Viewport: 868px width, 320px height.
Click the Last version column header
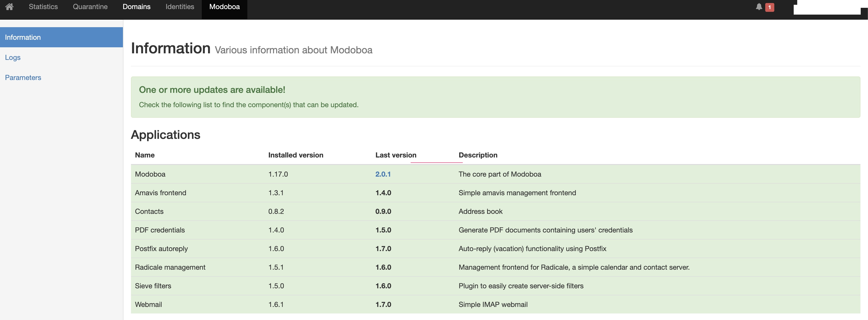(x=395, y=155)
